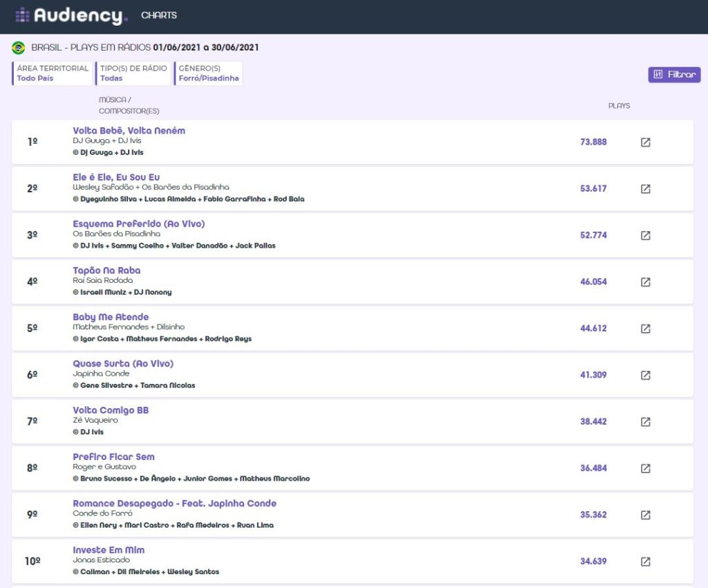The width and height of the screenshot is (708, 588).
Task: Open external link icon for Esquema Preferido row
Action: coord(646,235)
